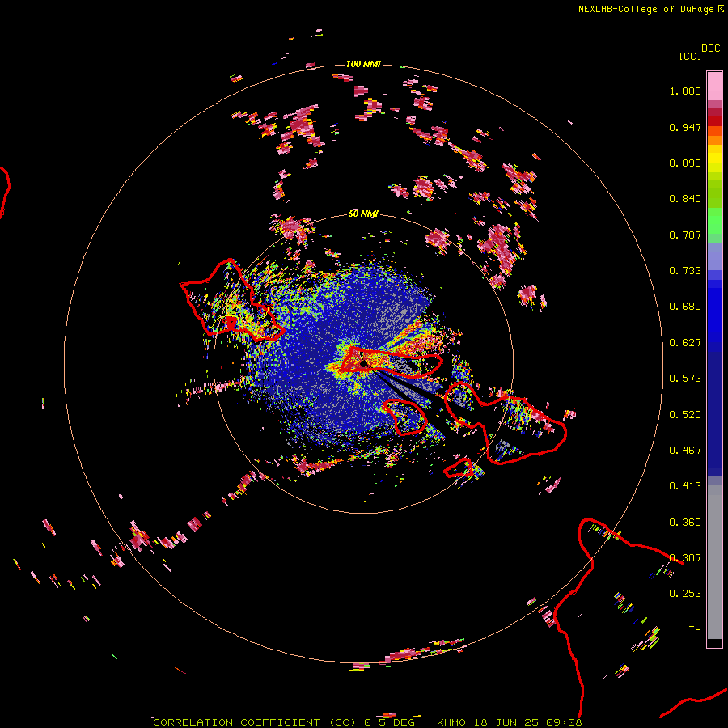
Task: Select the 0.520 scale value
Action: 685,414
